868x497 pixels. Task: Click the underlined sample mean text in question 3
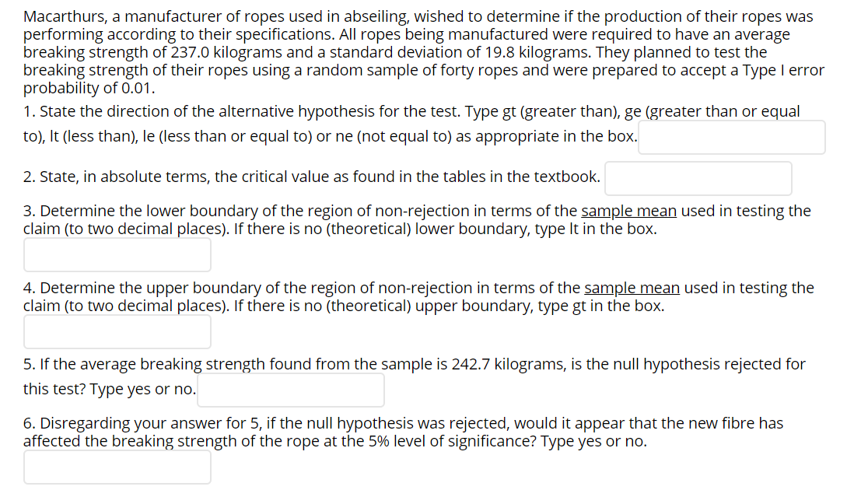628,211
